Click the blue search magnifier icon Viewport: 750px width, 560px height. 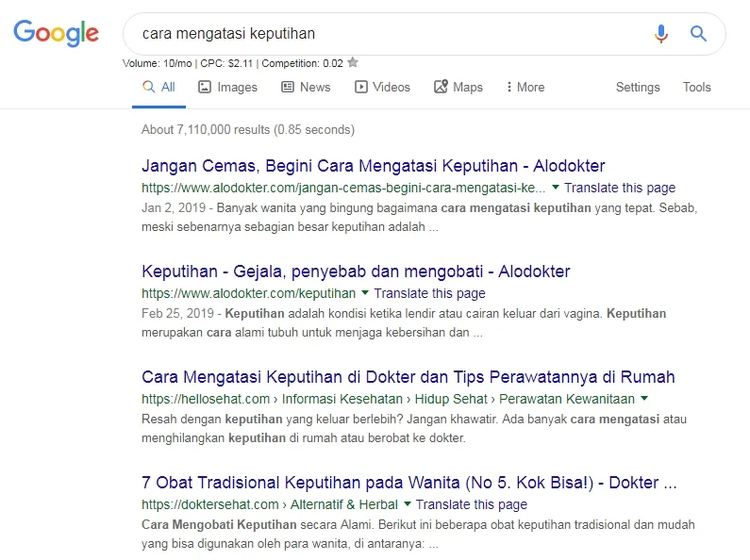(698, 33)
